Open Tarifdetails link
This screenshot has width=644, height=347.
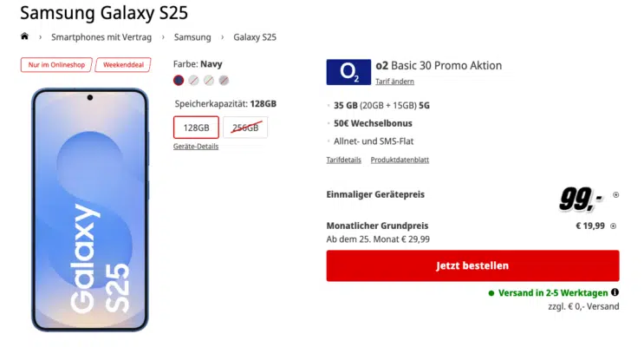[344, 160]
